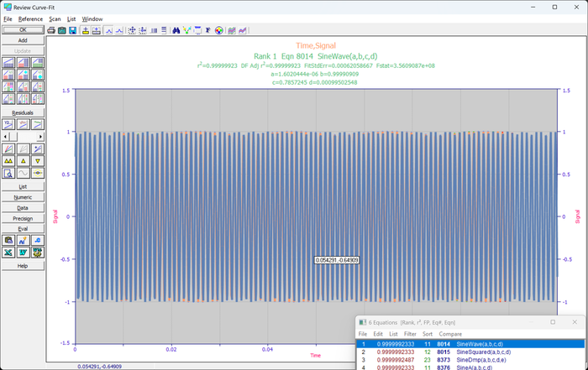
Task: Click the gear automation icon beside Word
Action: (38, 253)
